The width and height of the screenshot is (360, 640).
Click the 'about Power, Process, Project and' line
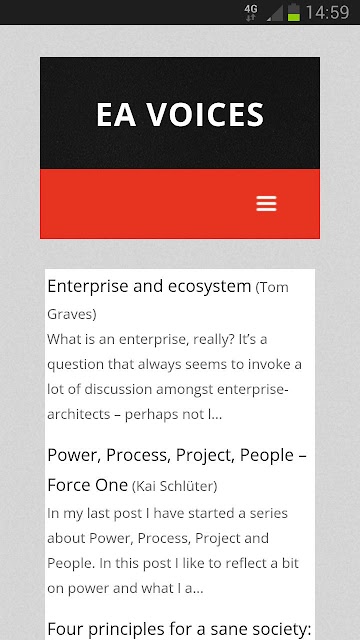(158, 538)
